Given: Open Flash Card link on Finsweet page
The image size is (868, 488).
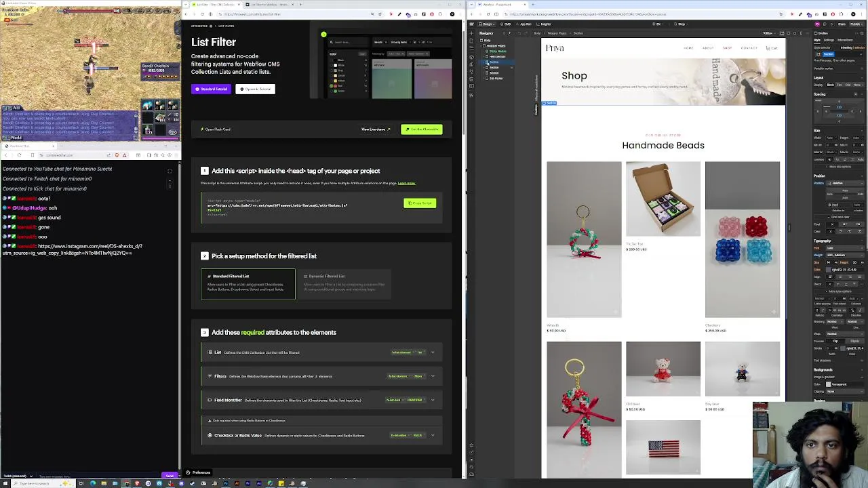Looking at the screenshot, I should coord(216,129).
